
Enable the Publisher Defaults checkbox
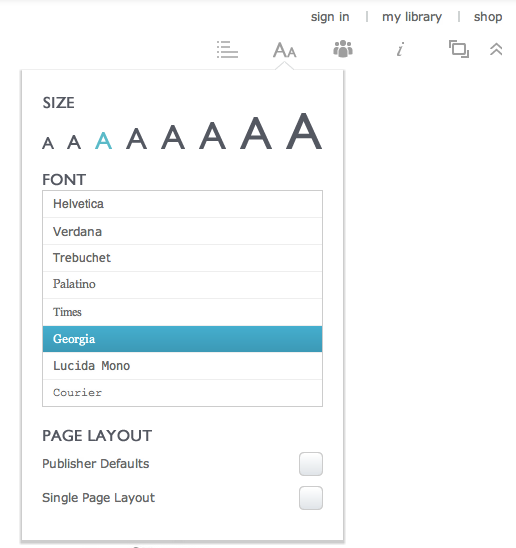(x=311, y=464)
